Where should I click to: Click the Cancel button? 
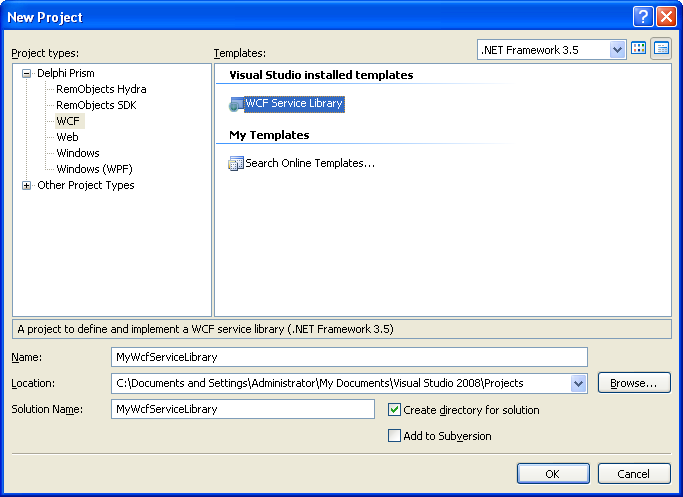point(634,474)
